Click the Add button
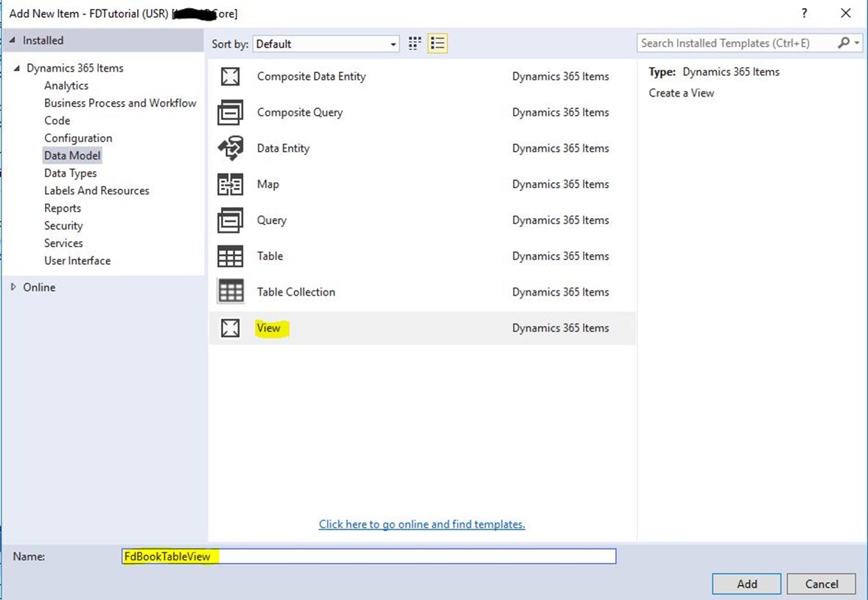Image resolution: width=868 pixels, height=600 pixels. [x=746, y=584]
